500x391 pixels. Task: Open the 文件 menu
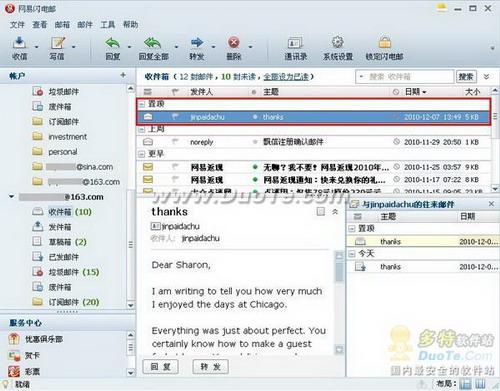(x=17, y=24)
